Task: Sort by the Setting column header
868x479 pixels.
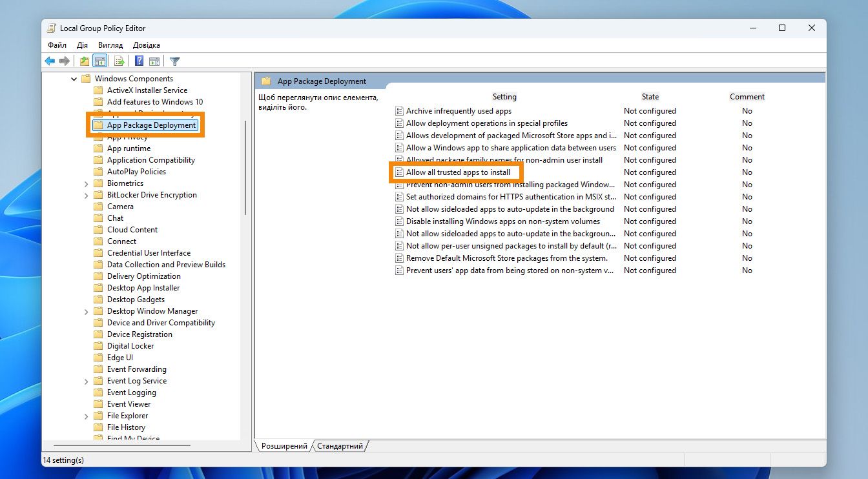Action: 504,97
